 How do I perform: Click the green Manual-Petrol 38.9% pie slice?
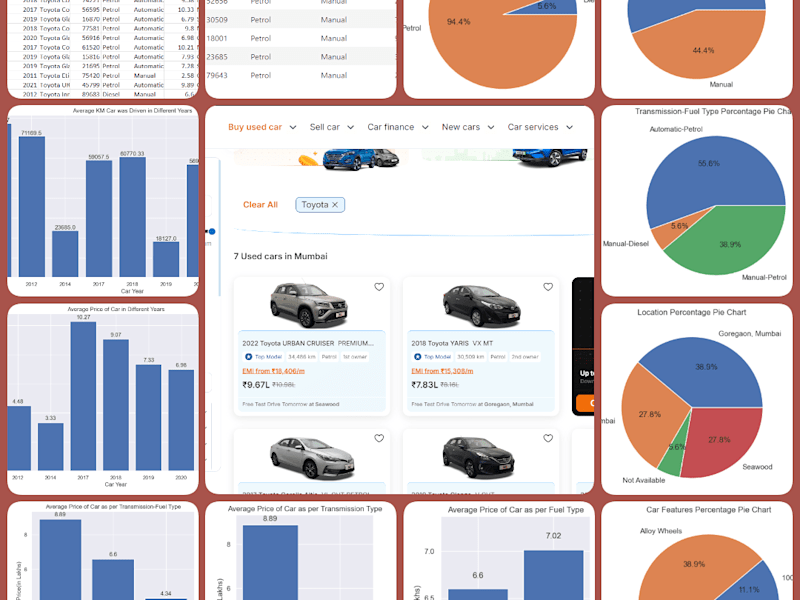(732, 240)
